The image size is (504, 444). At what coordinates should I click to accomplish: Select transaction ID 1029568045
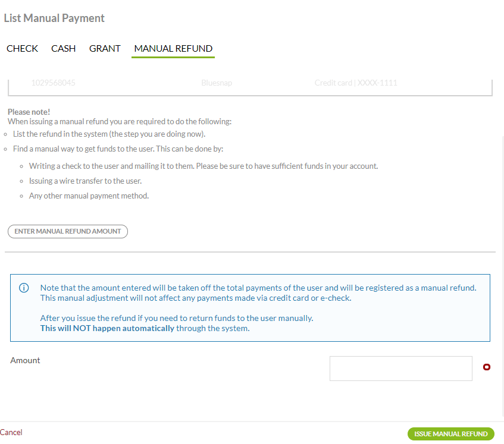(x=53, y=83)
